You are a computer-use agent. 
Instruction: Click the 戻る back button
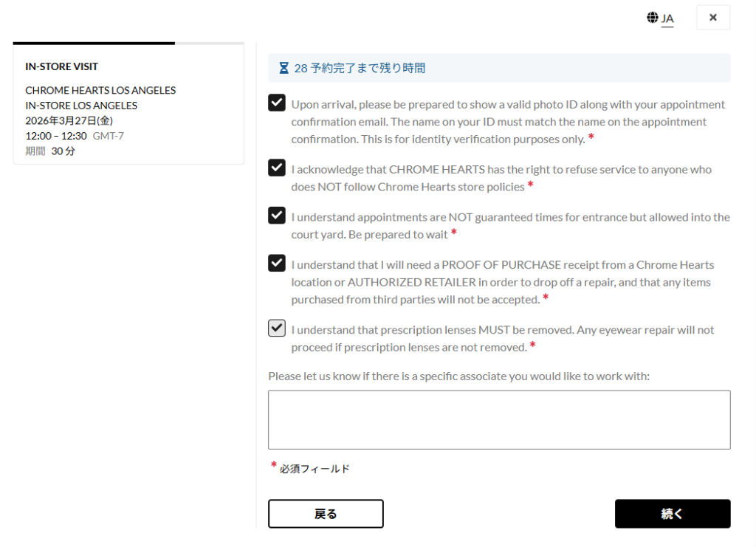click(326, 514)
